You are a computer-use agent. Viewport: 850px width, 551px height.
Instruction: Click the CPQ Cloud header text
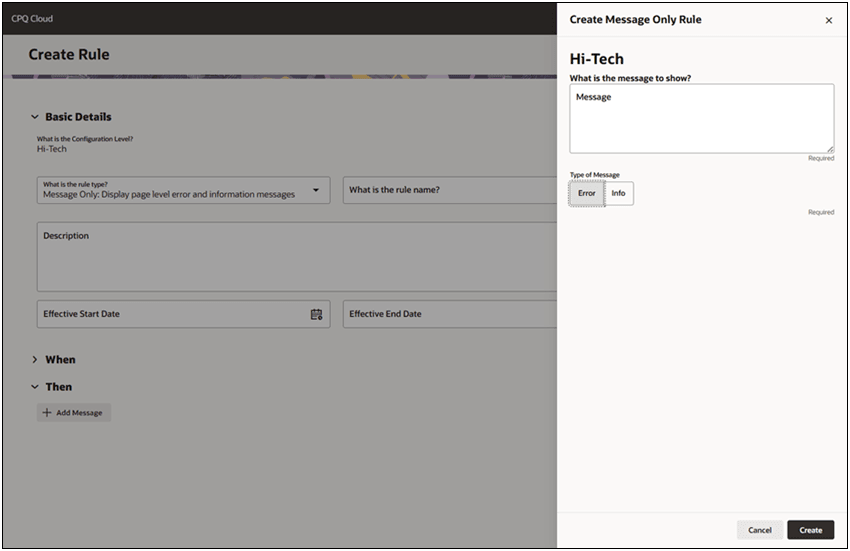[x=32, y=18]
